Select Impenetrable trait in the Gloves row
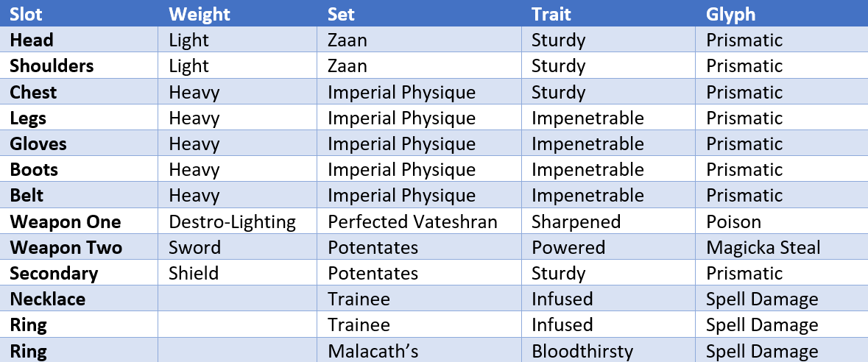The width and height of the screenshot is (868, 362). coord(588,144)
